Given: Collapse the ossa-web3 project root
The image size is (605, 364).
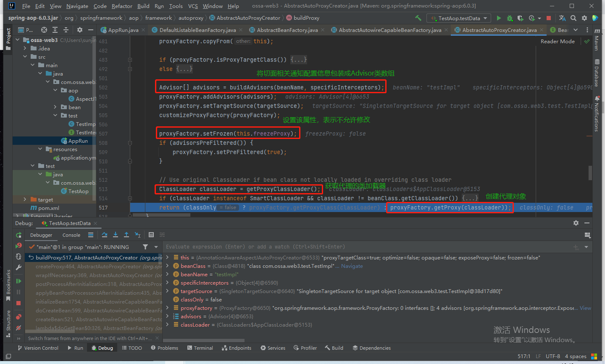Looking at the screenshot, I should click(x=18, y=40).
